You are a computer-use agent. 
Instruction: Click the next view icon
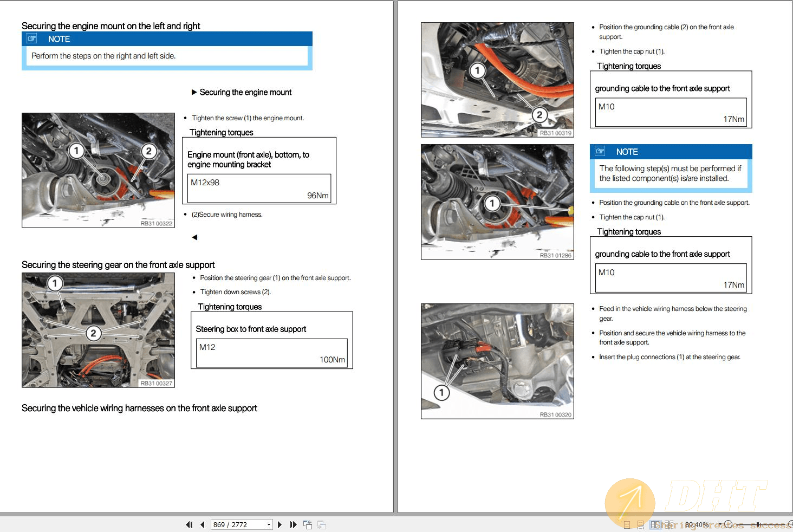[321, 524]
